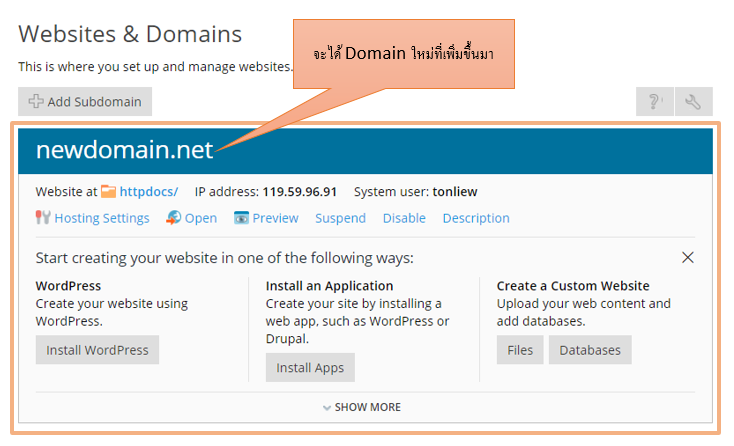Open the httpdocs/ link
Image resolution: width=734 pixels, height=446 pixels.
[x=148, y=192]
